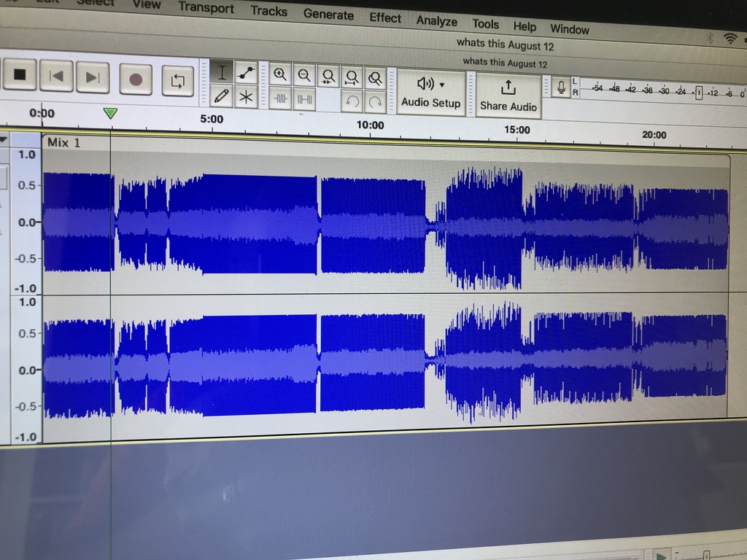Start recording with the red Record button
The image size is (747, 560).
tap(135, 79)
